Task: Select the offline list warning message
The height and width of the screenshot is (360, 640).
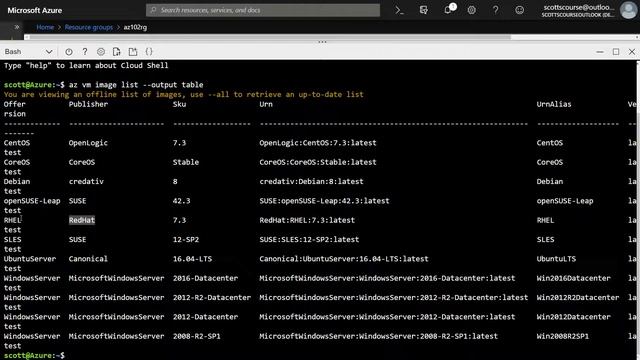Action: (x=183, y=94)
